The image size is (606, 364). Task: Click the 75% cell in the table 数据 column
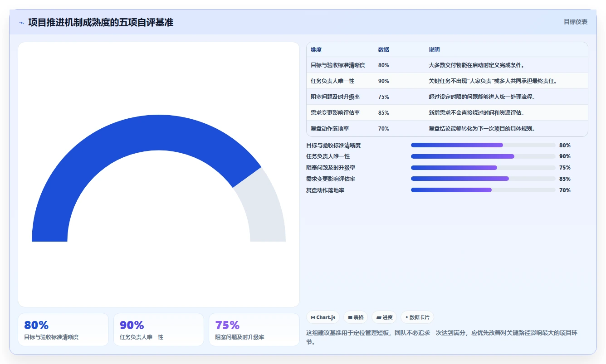[384, 97]
